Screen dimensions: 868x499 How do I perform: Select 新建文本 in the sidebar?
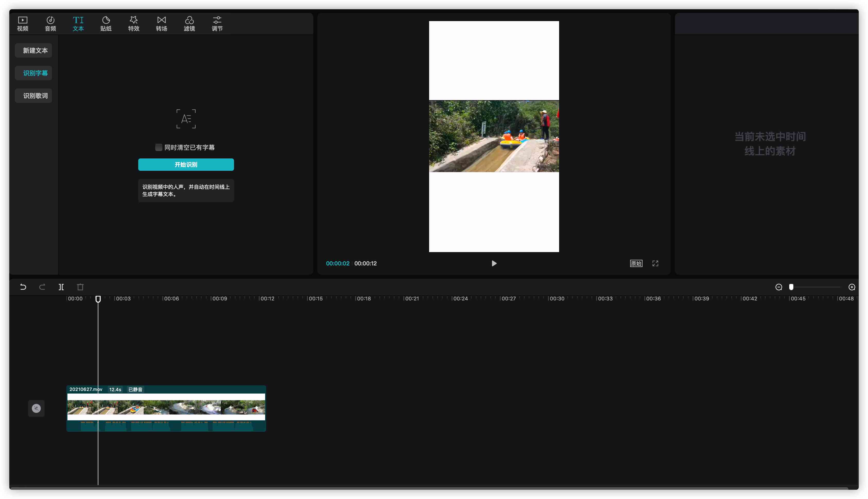pyautogui.click(x=34, y=50)
